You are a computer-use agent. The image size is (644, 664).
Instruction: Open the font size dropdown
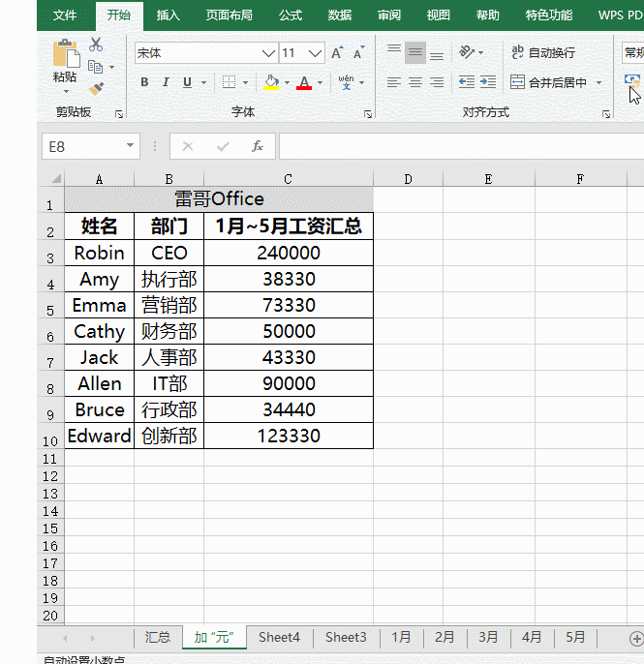click(x=315, y=53)
